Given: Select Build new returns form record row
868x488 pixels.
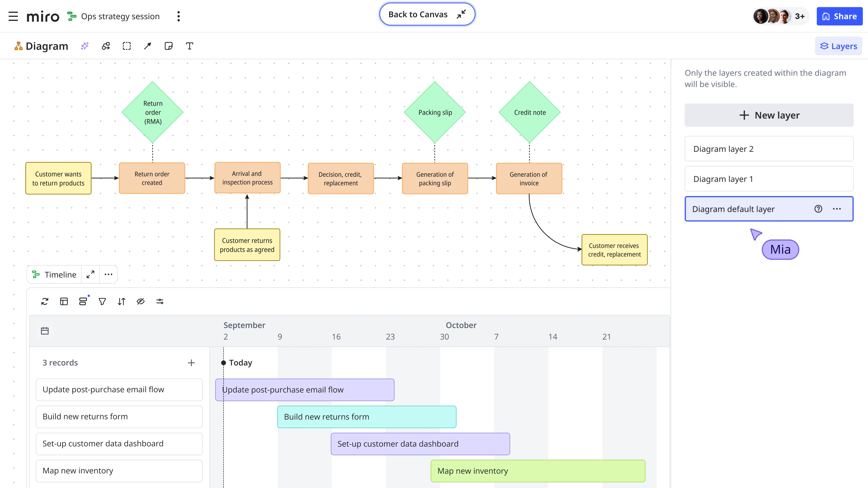Looking at the screenshot, I should point(119,417).
